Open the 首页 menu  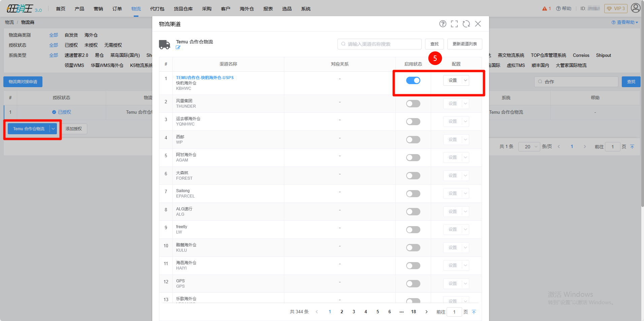(61, 9)
